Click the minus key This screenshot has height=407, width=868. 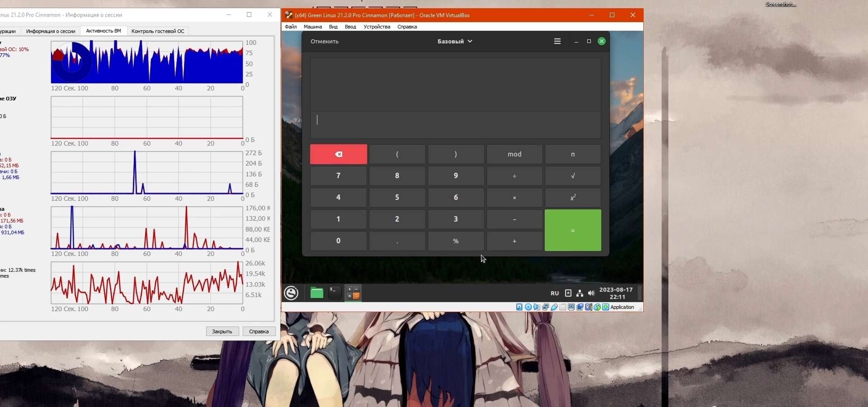(x=514, y=219)
